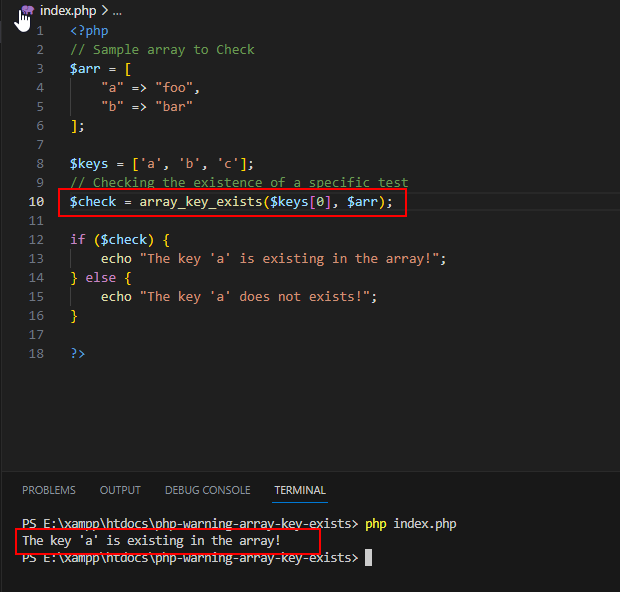The height and width of the screenshot is (592, 620).
Task: Place cursor on the <?php opening tag
Action: coord(89,31)
